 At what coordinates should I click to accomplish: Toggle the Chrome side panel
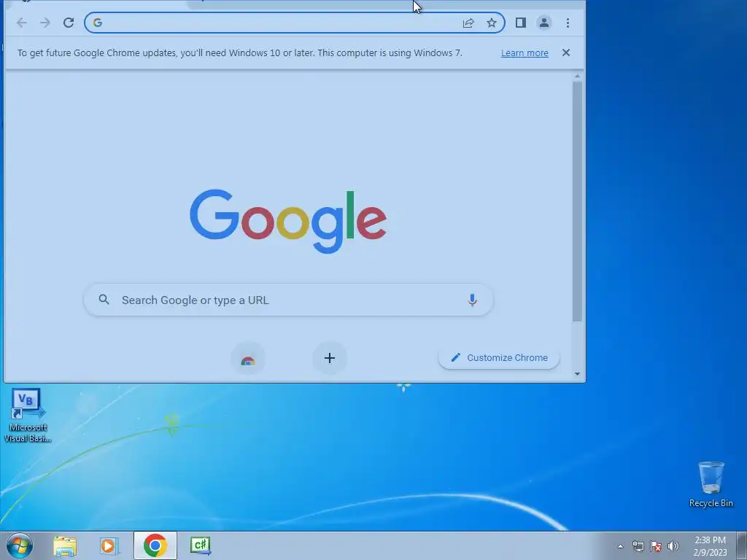click(520, 23)
